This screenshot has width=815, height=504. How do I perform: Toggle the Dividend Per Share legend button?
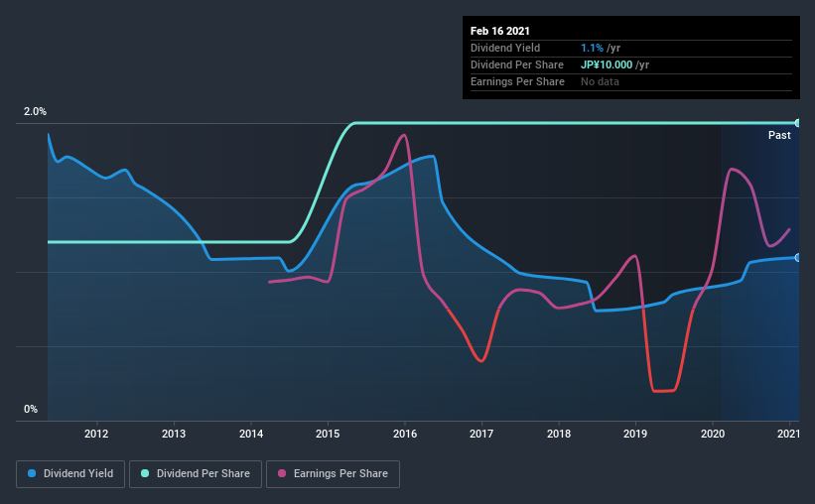(x=196, y=474)
